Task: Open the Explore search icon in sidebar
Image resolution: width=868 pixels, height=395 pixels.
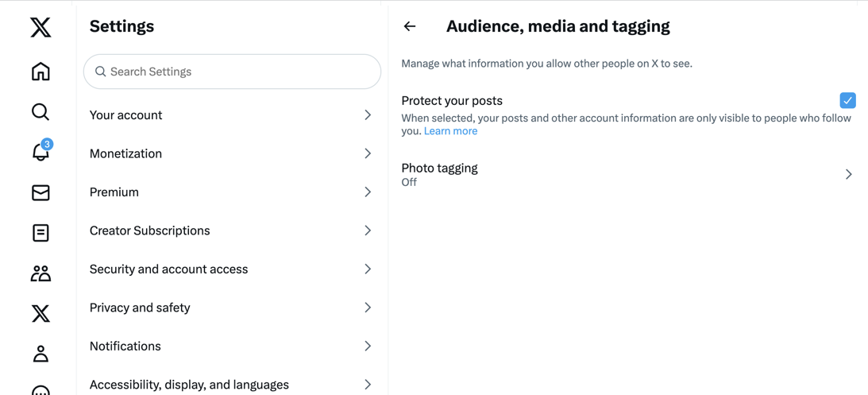Action: (41, 112)
